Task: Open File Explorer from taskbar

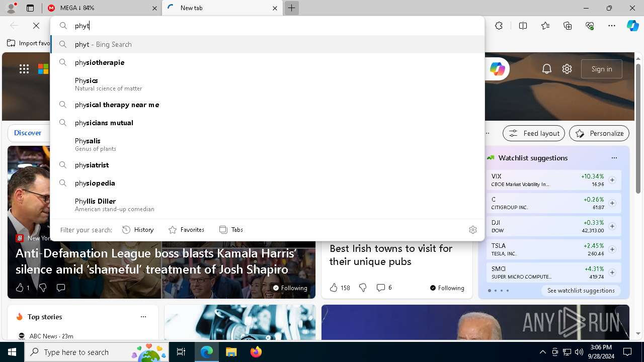Action: pyautogui.click(x=231, y=352)
